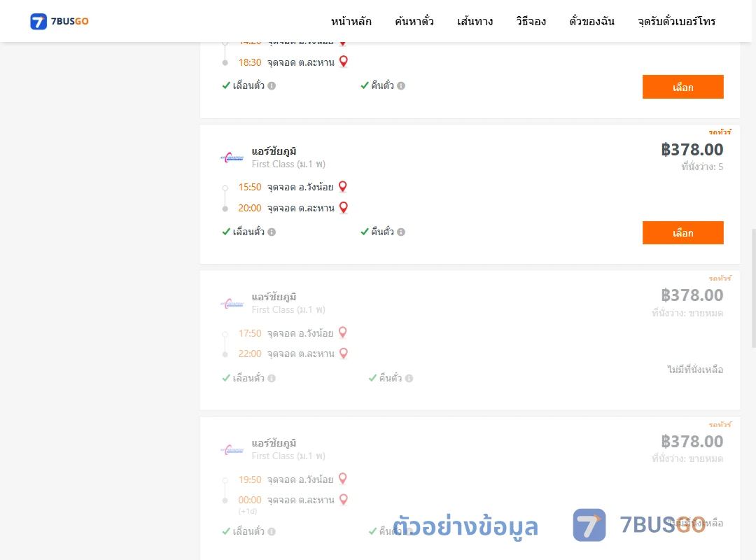Screen dimensions: 756x560
Task: Click the 15:50 departure time
Action: point(250,187)
